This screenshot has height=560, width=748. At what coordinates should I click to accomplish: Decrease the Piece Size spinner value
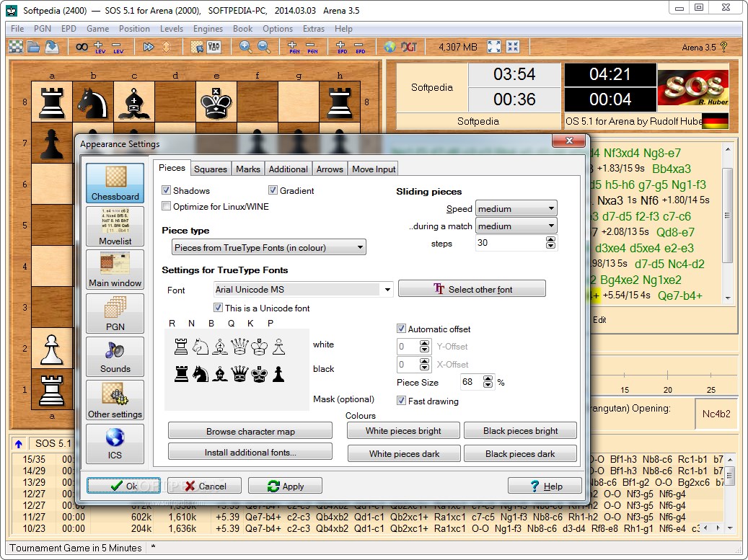pos(488,385)
